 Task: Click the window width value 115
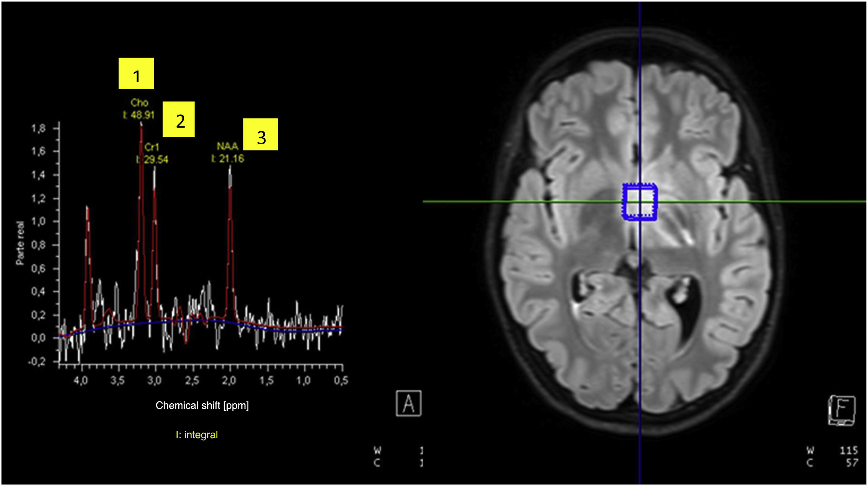pyautogui.click(x=848, y=450)
